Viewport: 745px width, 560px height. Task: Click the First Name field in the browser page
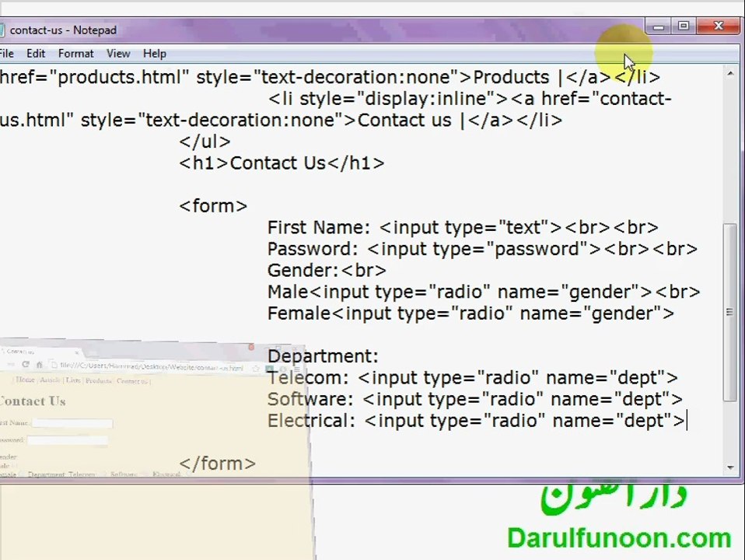(72, 423)
